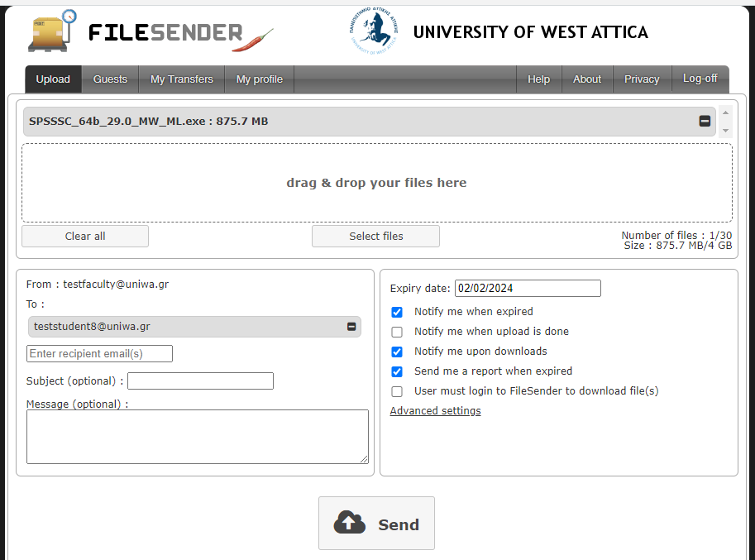
Task: Click the file list scroll up arrow
Action: [725, 112]
